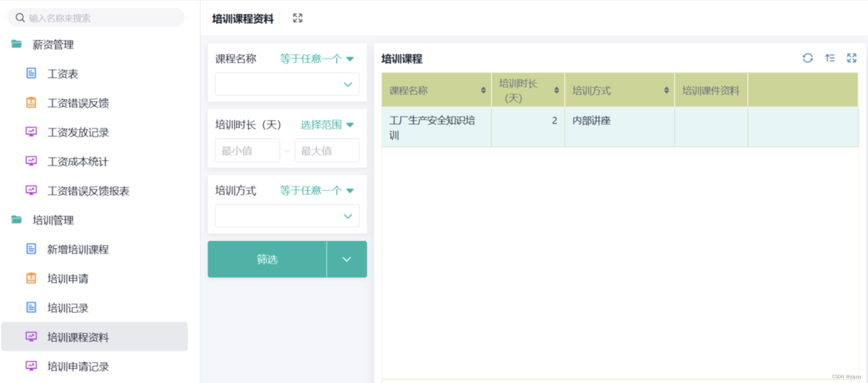Open 培训申请 page

(68, 279)
